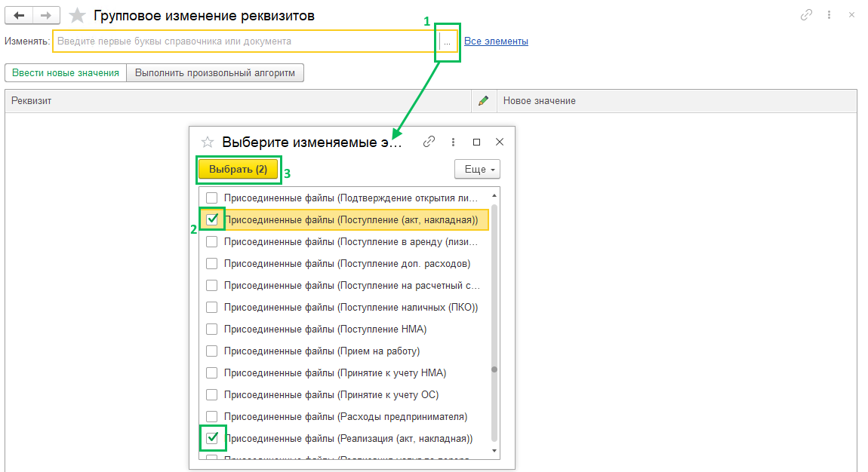
Task: Select row text Прием на работу
Action: click(322, 351)
